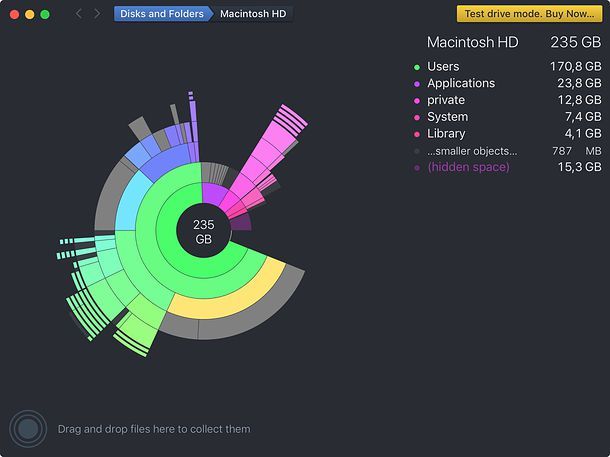This screenshot has width=610, height=457.
Task: Click the dark purple hidden space wedge
Action: (x=241, y=223)
